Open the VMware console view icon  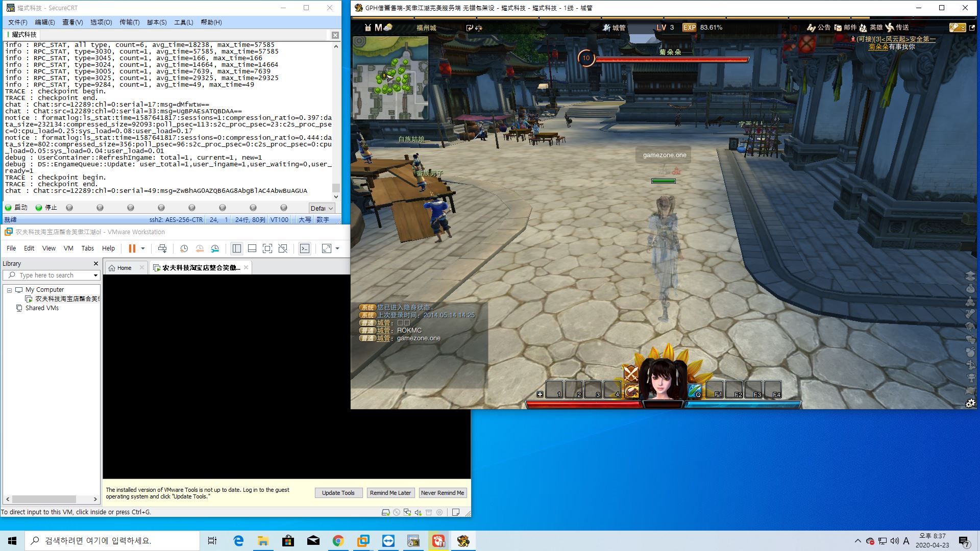click(305, 248)
